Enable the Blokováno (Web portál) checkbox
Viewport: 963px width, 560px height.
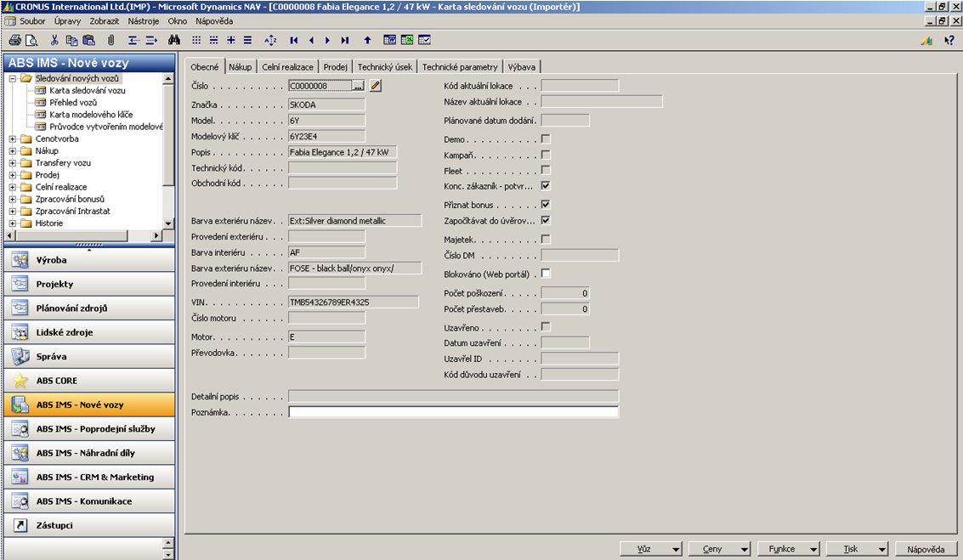tap(546, 274)
